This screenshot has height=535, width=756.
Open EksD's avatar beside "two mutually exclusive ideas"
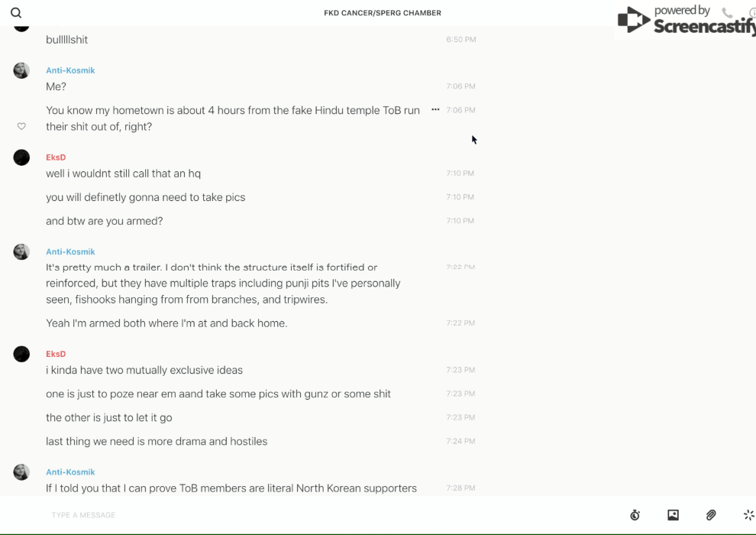(x=21, y=354)
